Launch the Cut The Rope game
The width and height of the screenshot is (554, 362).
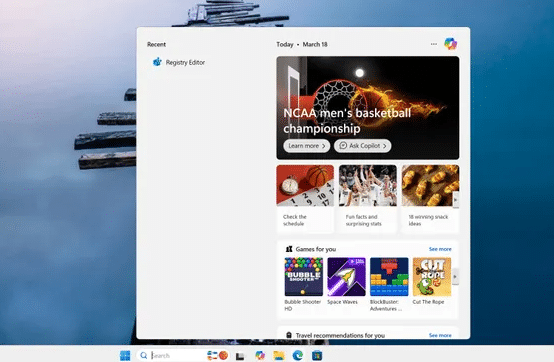[x=432, y=281]
